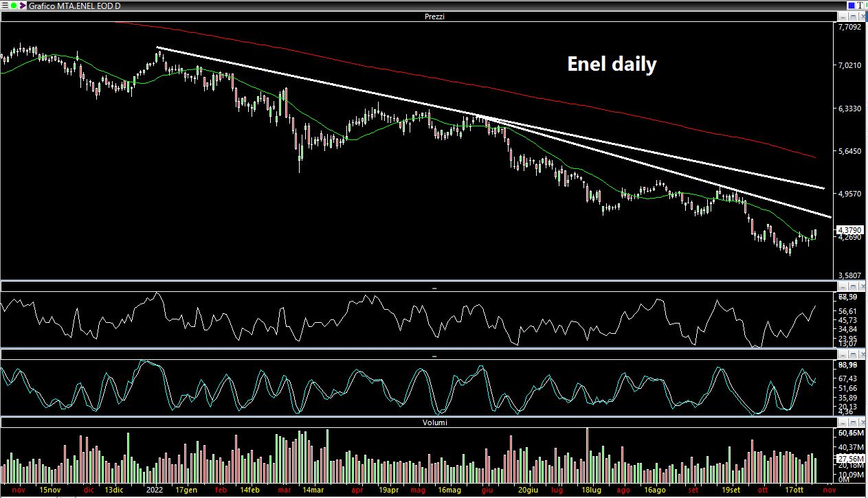The height and width of the screenshot is (498, 868).
Task: Close the Prezzi price panel
Action: [862, 16]
